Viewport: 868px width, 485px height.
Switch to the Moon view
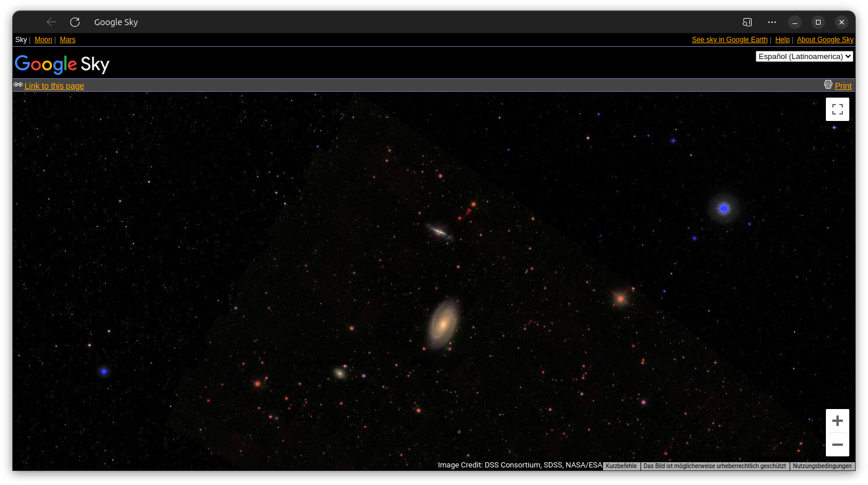[x=43, y=40]
